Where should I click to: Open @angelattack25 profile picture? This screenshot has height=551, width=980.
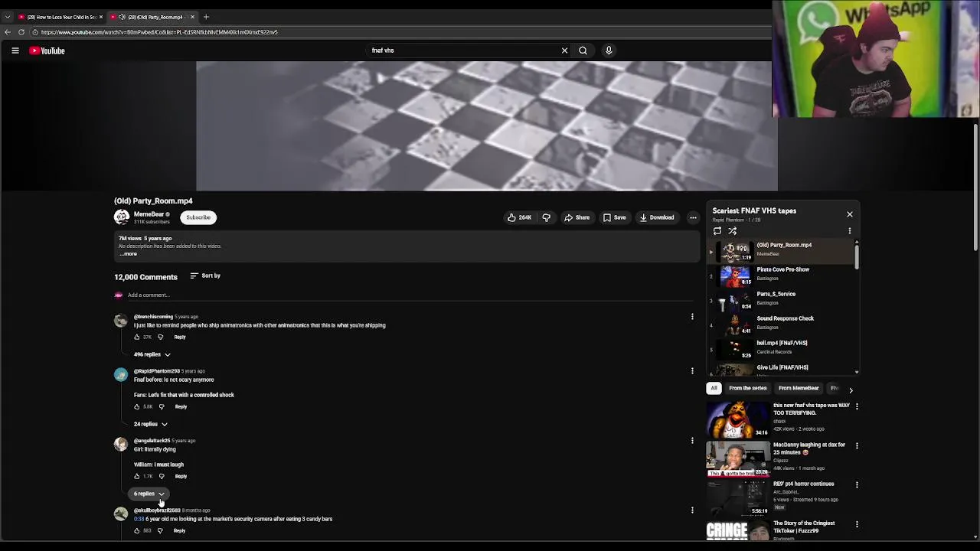[x=121, y=445]
